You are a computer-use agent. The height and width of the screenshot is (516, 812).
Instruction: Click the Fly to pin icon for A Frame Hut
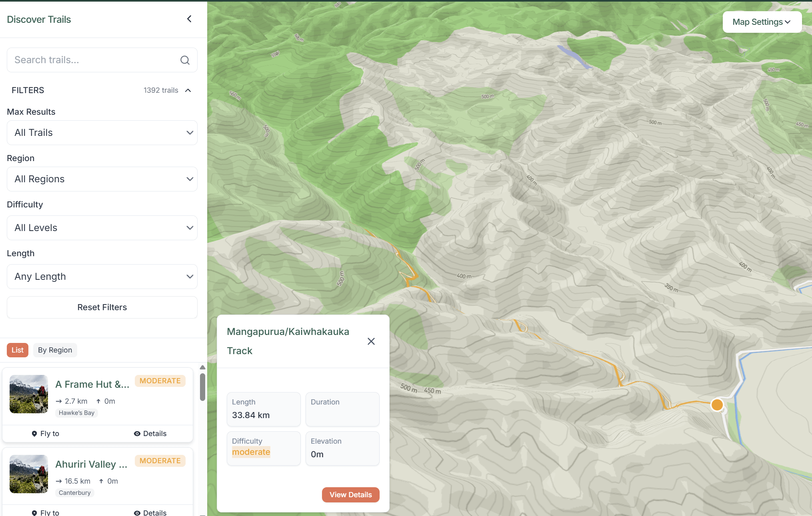click(34, 433)
